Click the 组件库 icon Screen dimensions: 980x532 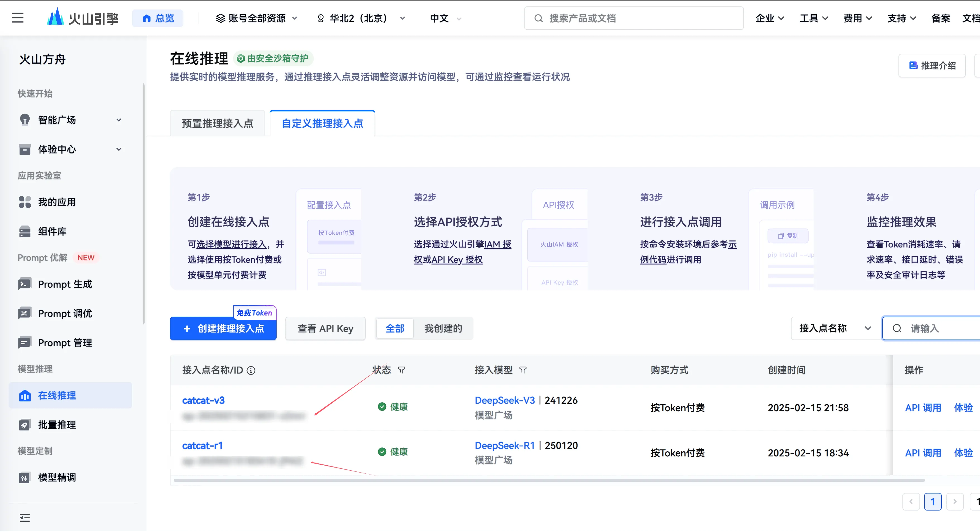pyautogui.click(x=25, y=232)
